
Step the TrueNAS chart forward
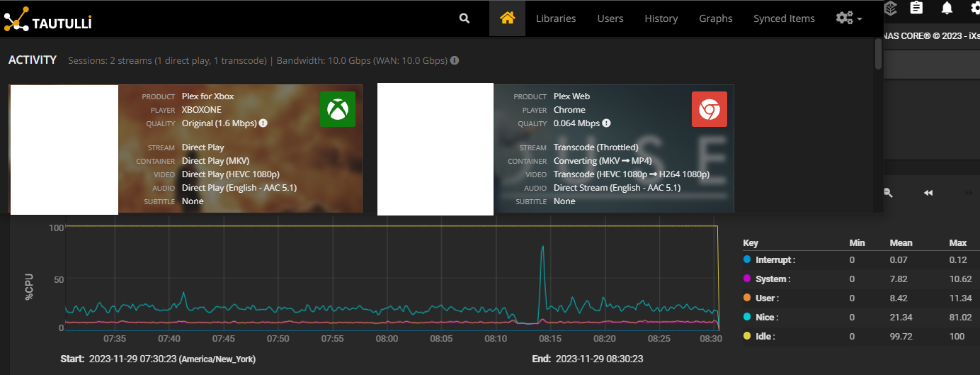[x=969, y=193]
